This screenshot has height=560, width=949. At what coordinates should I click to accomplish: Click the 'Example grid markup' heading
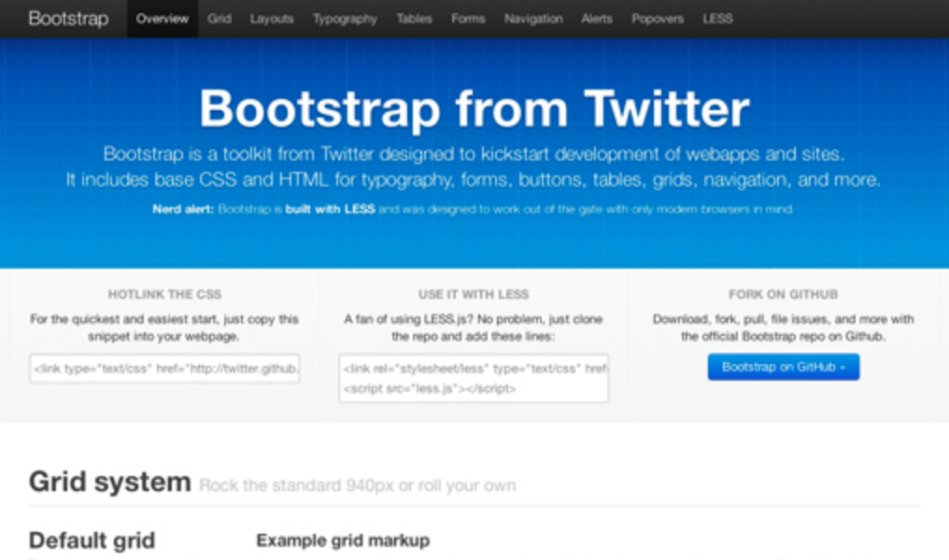click(x=343, y=540)
